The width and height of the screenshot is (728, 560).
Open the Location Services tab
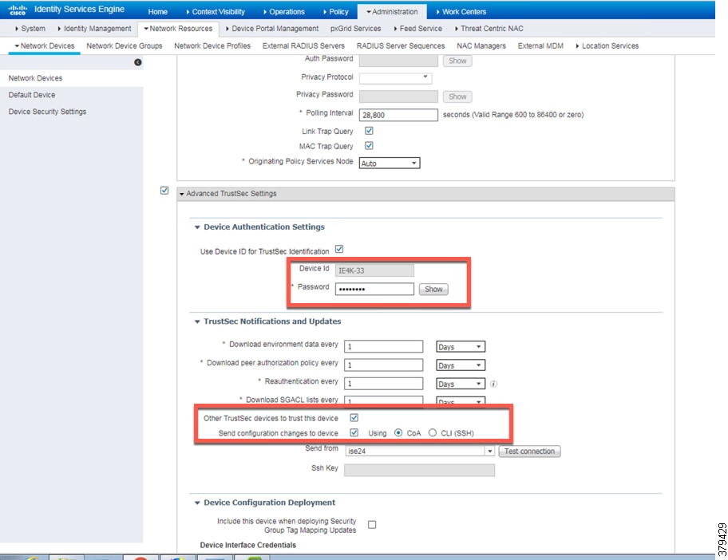(x=607, y=46)
